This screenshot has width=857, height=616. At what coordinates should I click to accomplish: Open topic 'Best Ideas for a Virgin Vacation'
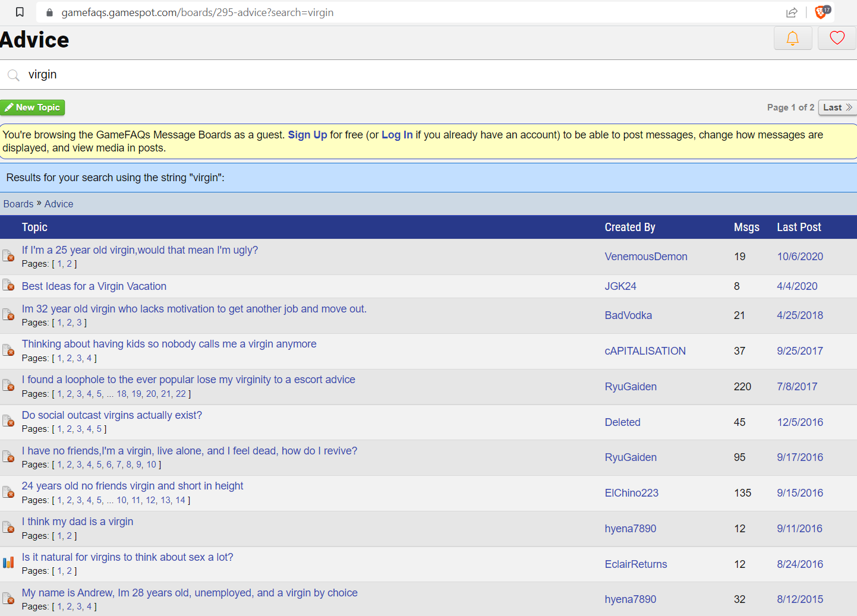pos(94,286)
